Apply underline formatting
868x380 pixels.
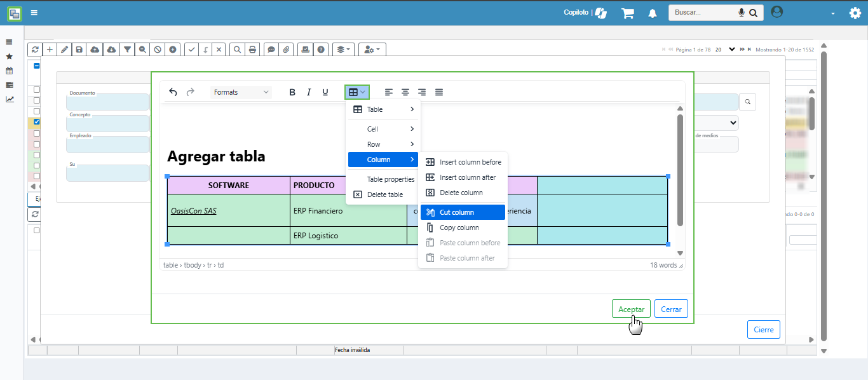tap(325, 92)
